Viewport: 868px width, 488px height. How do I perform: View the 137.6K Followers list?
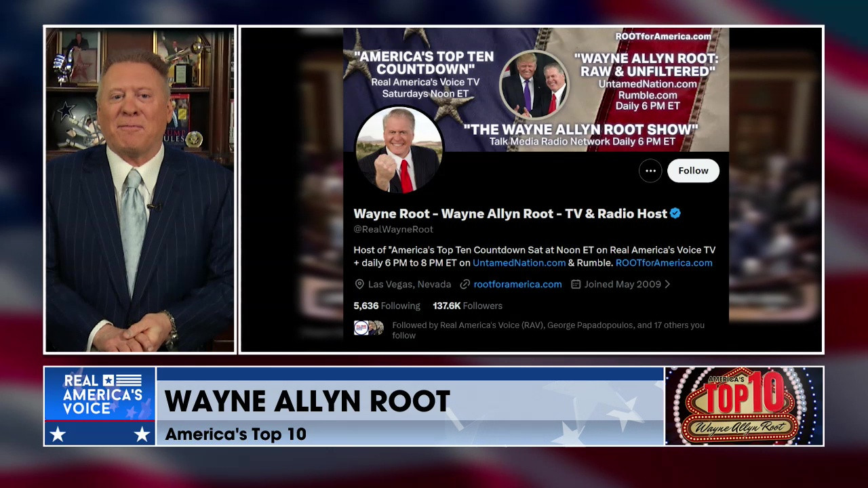[467, 306]
